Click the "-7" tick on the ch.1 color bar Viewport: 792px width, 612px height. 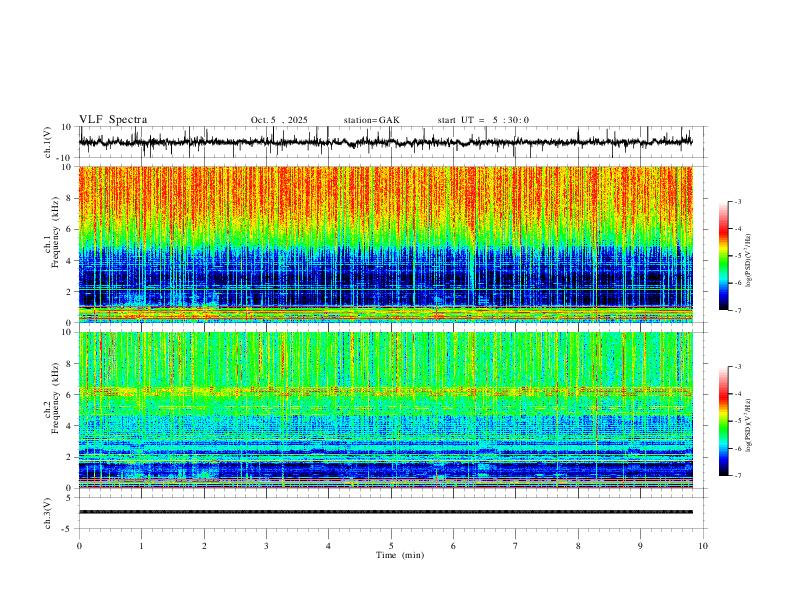click(x=738, y=310)
